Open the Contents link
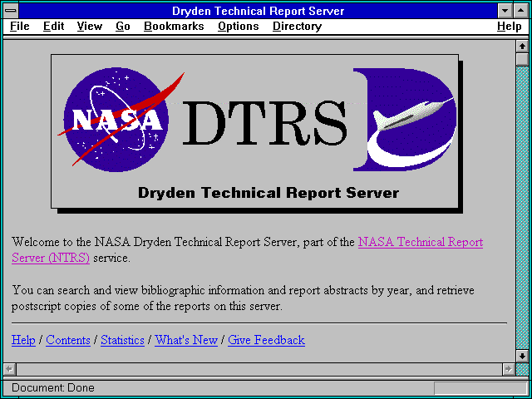532x399 pixels. (x=68, y=340)
